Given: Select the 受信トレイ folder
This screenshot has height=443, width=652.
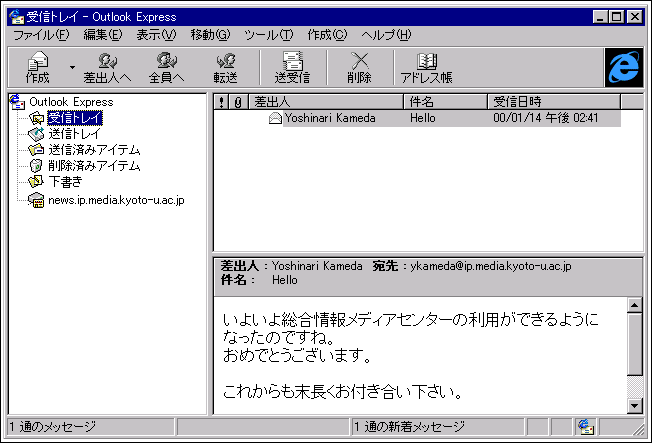Looking at the screenshot, I should pyautogui.click(x=75, y=118).
